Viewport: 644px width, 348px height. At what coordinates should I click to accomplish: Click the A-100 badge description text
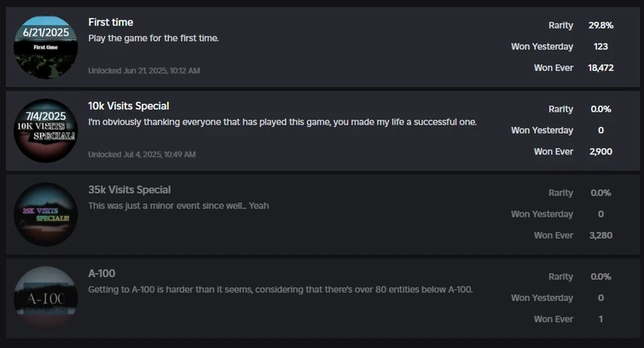tap(280, 289)
